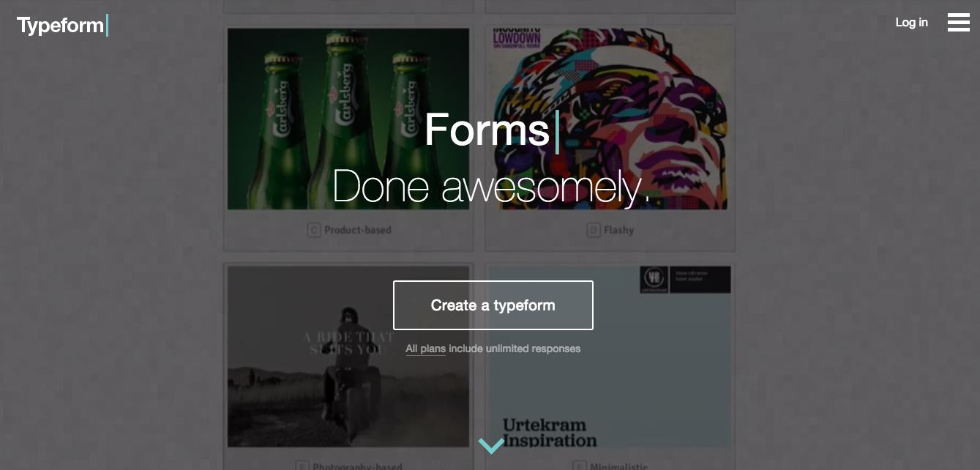Open the hamburger menu
980x470 pixels.
pyautogui.click(x=958, y=23)
